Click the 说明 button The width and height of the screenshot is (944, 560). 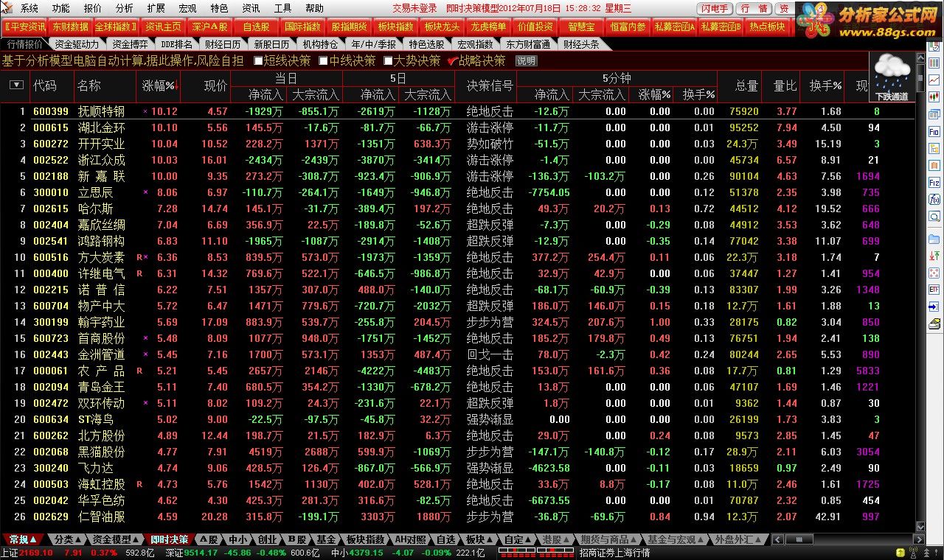click(x=526, y=61)
